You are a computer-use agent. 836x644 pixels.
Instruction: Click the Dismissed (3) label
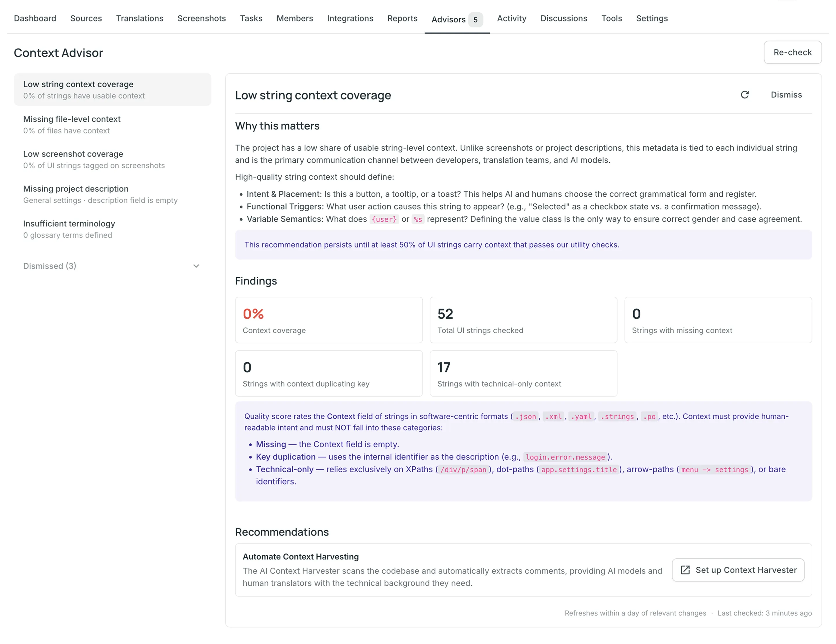pyautogui.click(x=50, y=266)
